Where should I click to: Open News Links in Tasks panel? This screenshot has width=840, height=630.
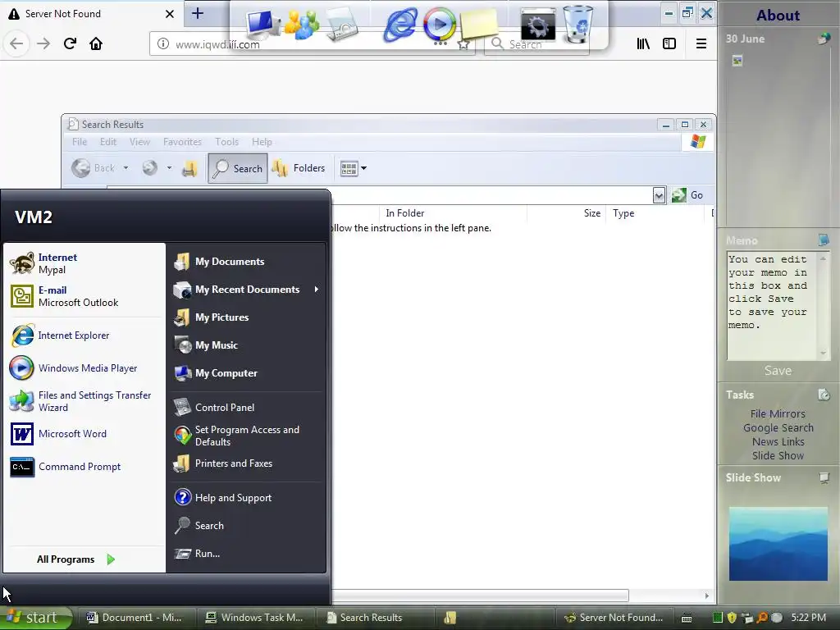[778, 442]
